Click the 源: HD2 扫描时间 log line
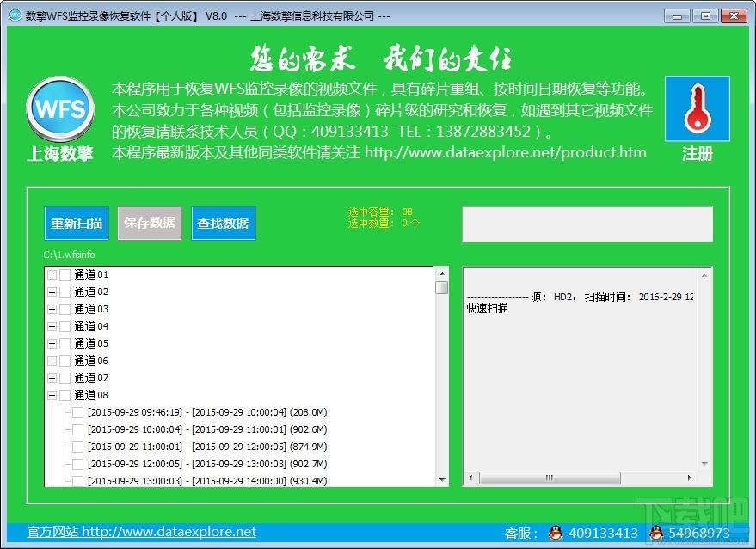 pos(581,297)
